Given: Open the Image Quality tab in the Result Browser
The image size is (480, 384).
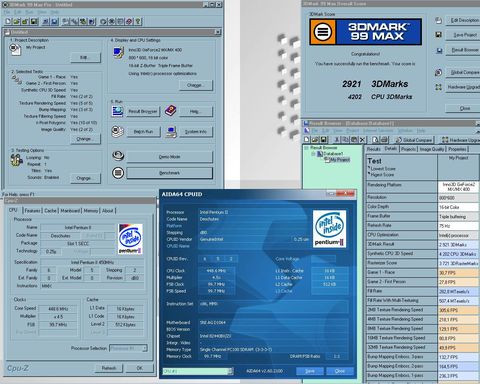Looking at the screenshot, I should 432,149.
